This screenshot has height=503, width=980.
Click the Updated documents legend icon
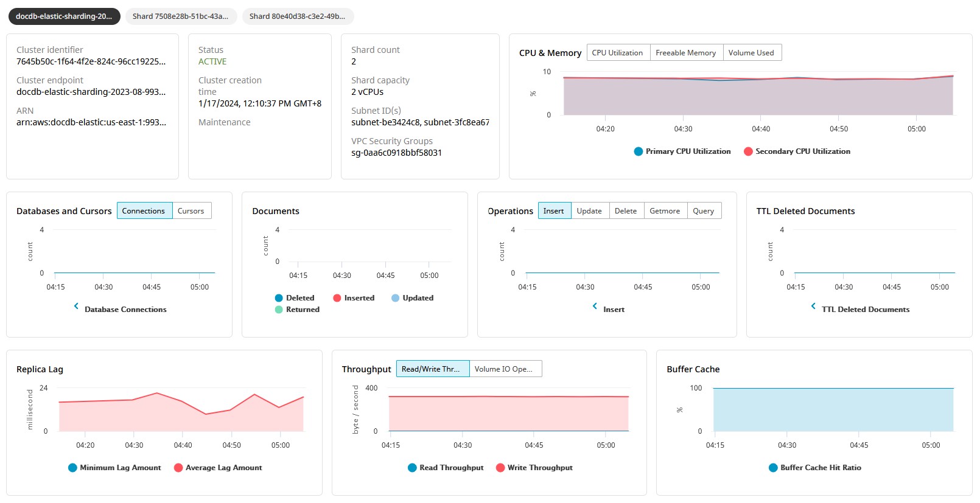click(395, 298)
